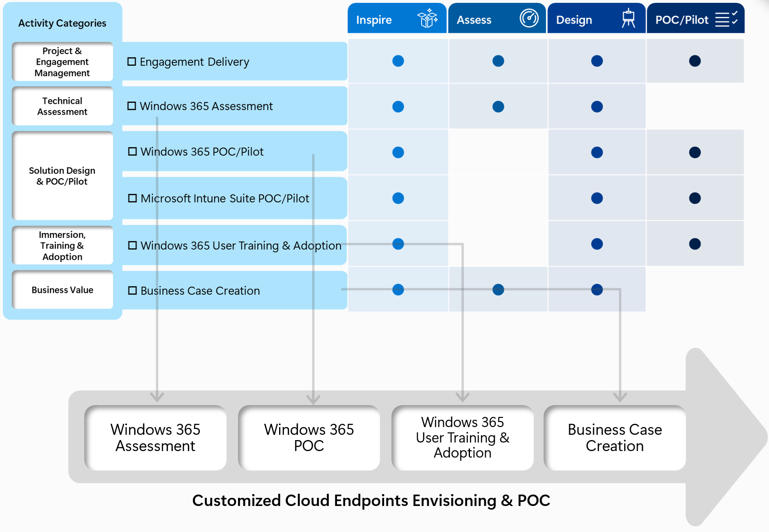Click Windows 365 Assessment dot under Assess
Image resolution: width=769 pixels, height=532 pixels.
[x=498, y=107]
